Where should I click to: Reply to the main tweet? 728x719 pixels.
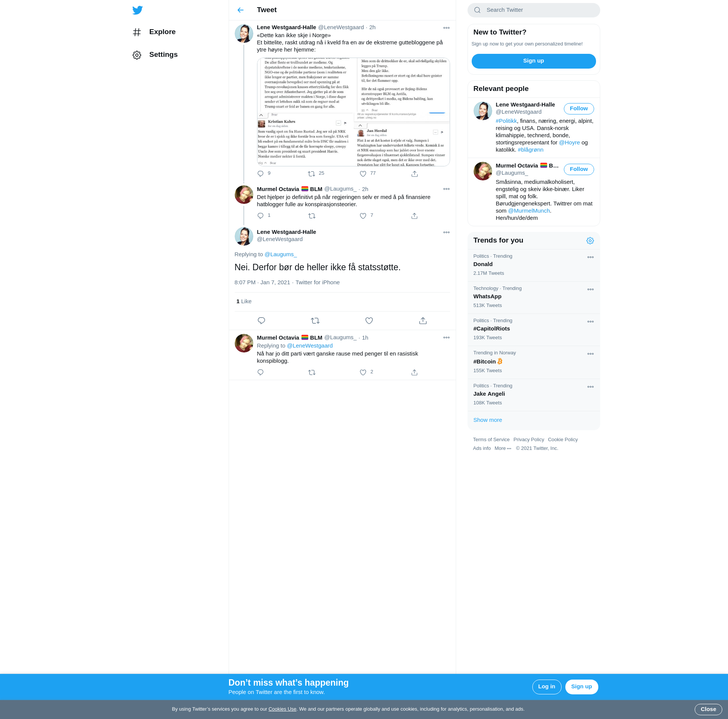point(261,321)
